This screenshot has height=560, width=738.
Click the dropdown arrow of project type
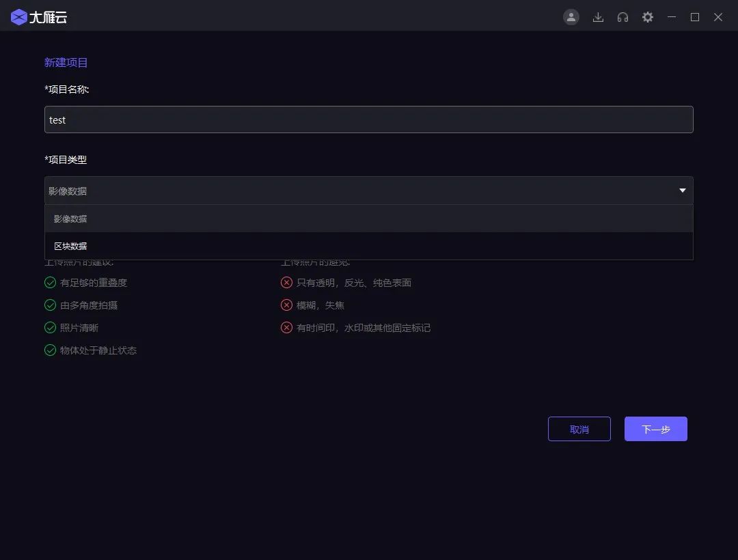coord(683,191)
